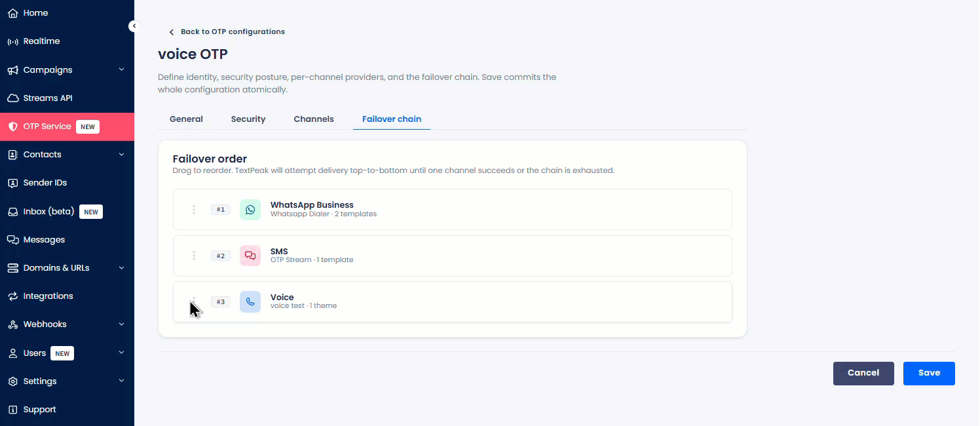Screen dimensions: 980x426
Task: Click the "voice OTP" page title
Action: point(193,54)
